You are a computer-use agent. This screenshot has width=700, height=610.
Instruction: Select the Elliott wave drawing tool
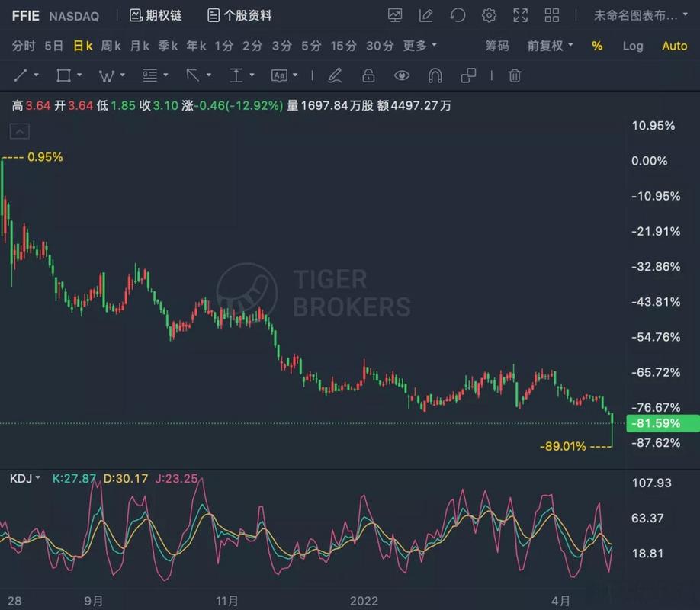coord(106,75)
